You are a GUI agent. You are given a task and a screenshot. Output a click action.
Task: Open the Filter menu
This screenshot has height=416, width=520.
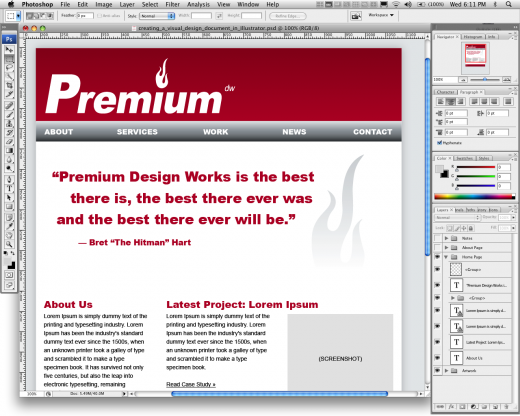click(173, 4)
